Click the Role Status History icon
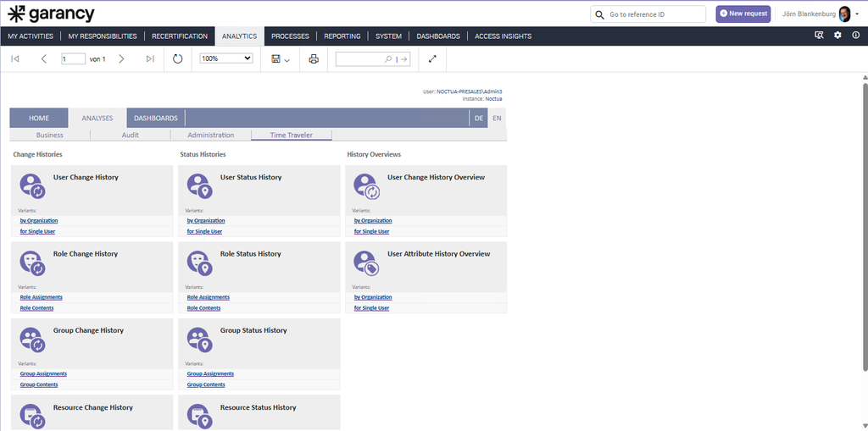 200,262
